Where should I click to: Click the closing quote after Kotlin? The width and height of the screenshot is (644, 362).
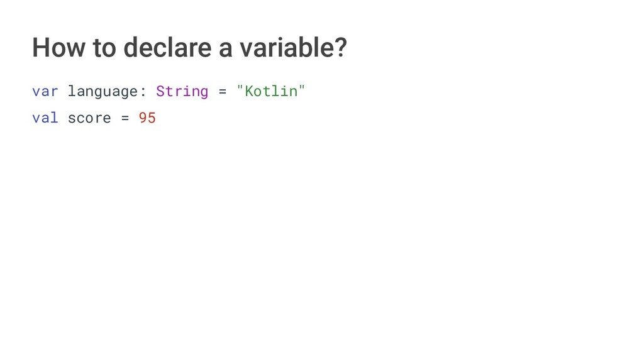pos(302,89)
